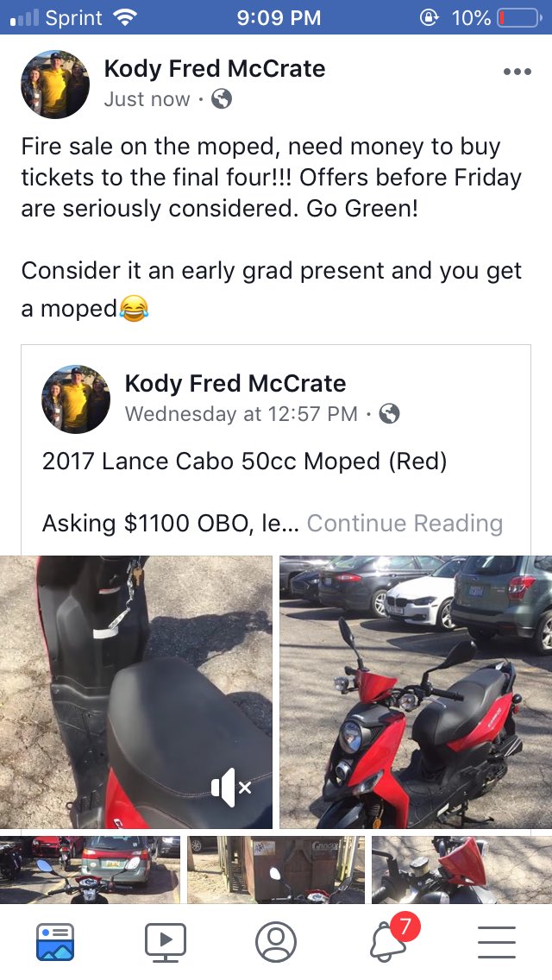Open bottom-right red windshield thumbnail
This screenshot has height=980, width=552.
tap(462, 870)
